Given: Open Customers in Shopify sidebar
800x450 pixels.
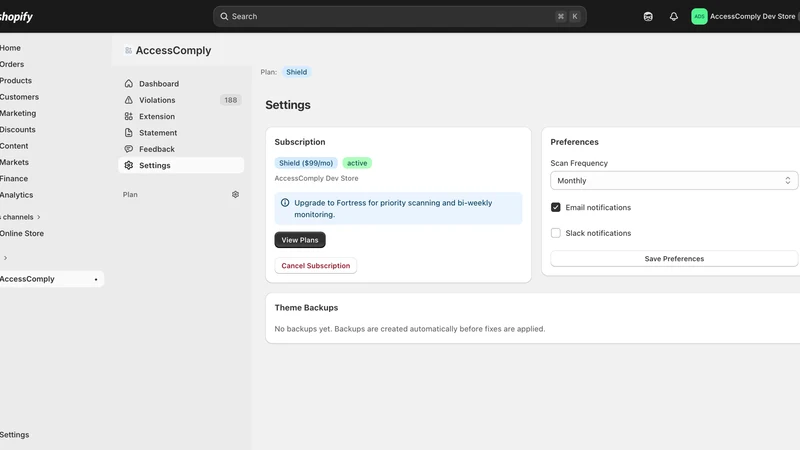Looking at the screenshot, I should click(x=19, y=97).
